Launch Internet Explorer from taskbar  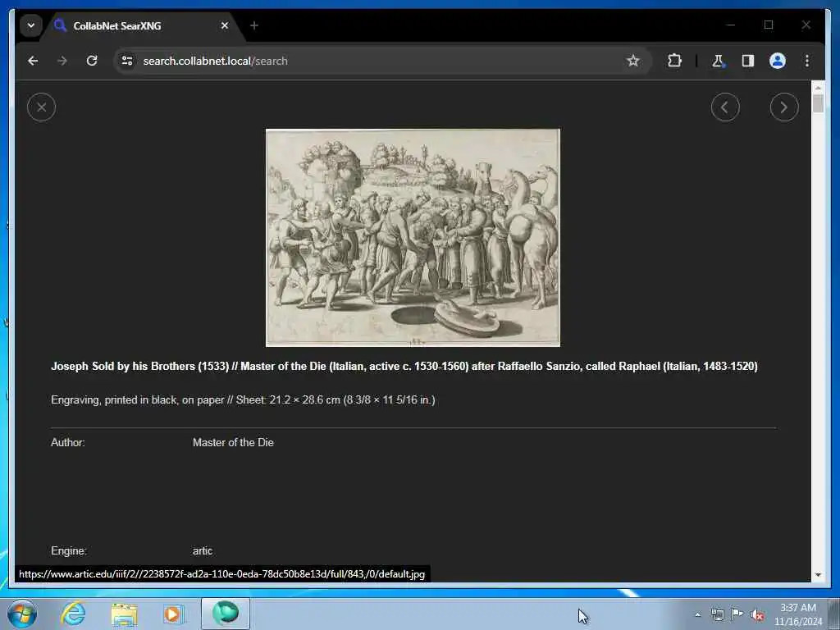73,614
